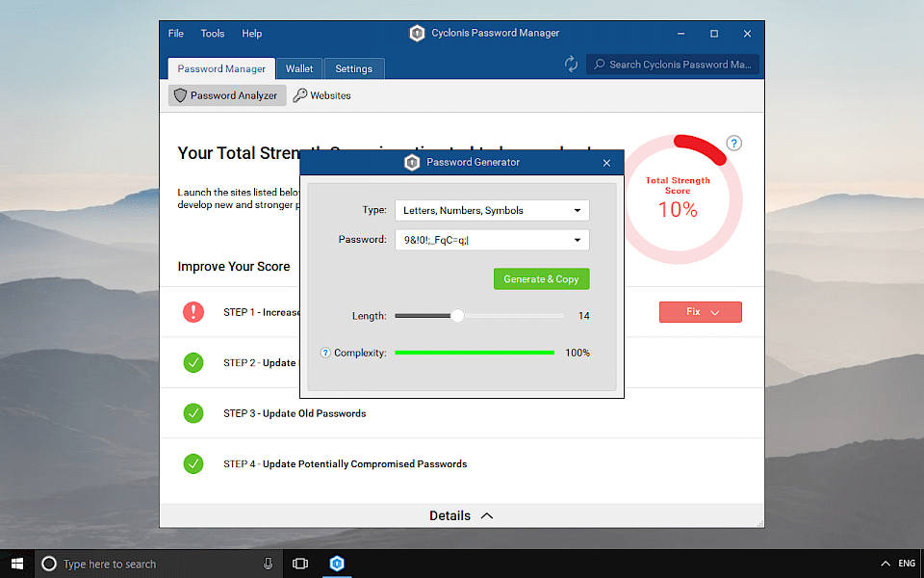Click the microphone icon in taskbar search
Image resolution: width=924 pixels, height=578 pixels.
tap(269, 564)
